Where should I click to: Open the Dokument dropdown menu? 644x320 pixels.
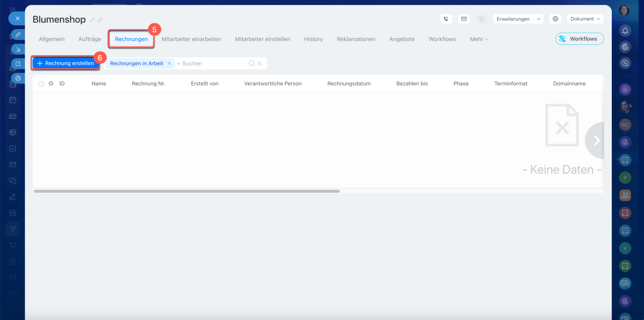pos(585,19)
